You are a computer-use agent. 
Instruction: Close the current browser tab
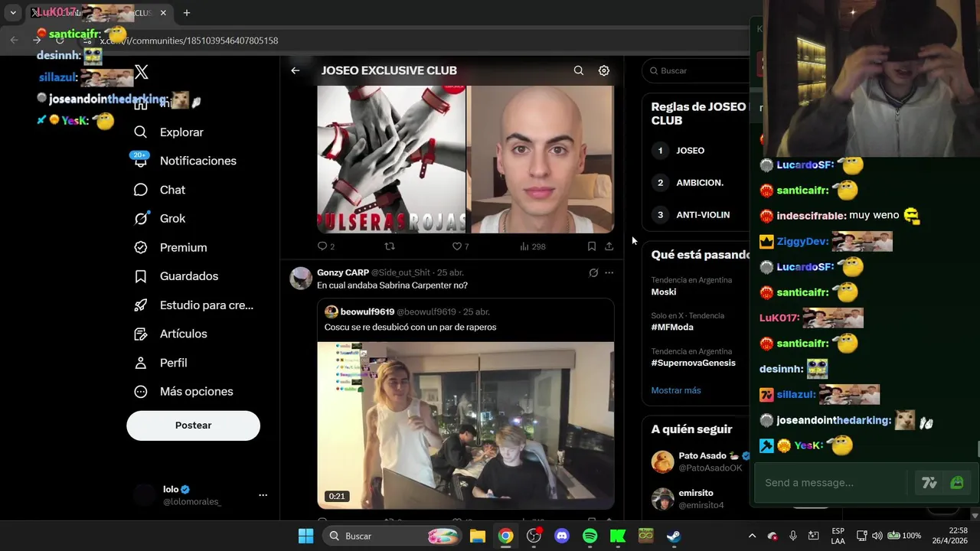click(163, 13)
